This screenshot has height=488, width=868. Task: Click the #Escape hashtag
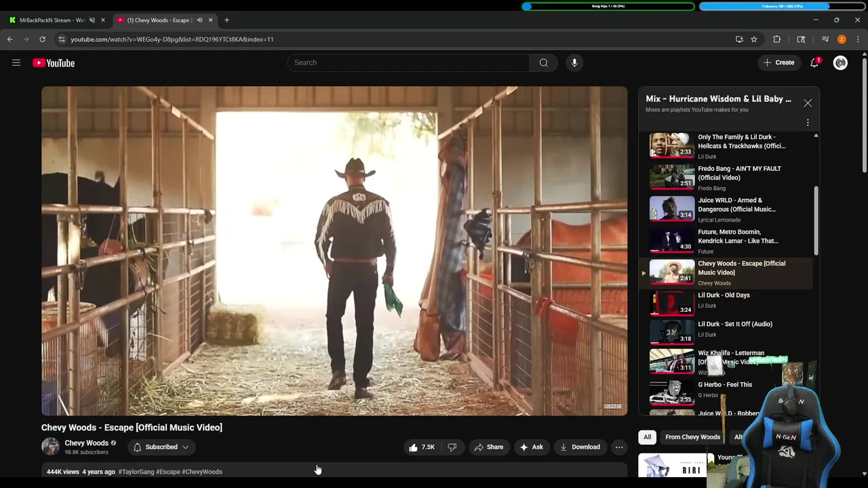click(x=168, y=472)
